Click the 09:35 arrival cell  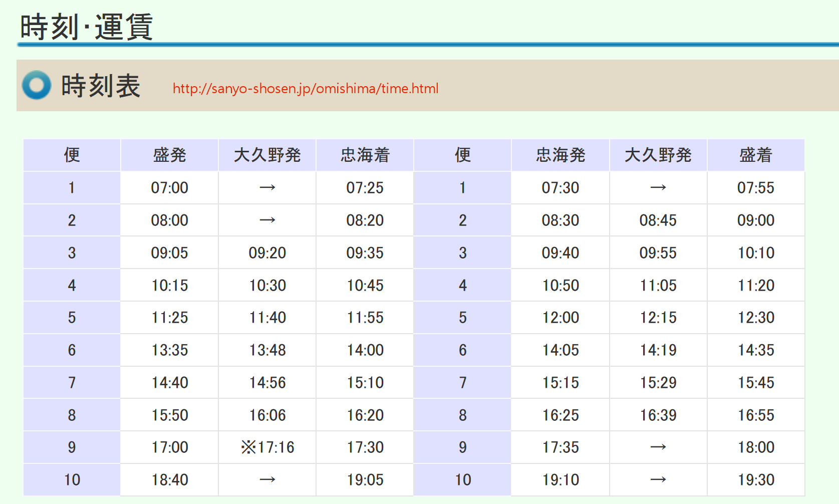(365, 253)
